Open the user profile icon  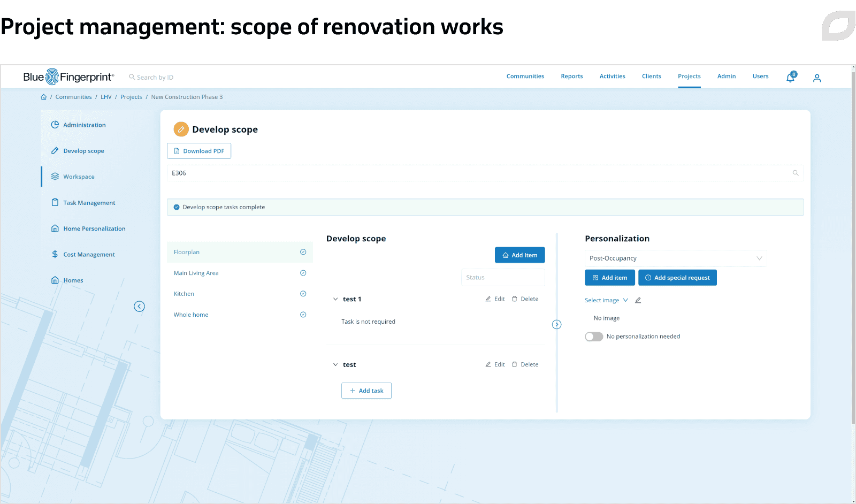(817, 78)
